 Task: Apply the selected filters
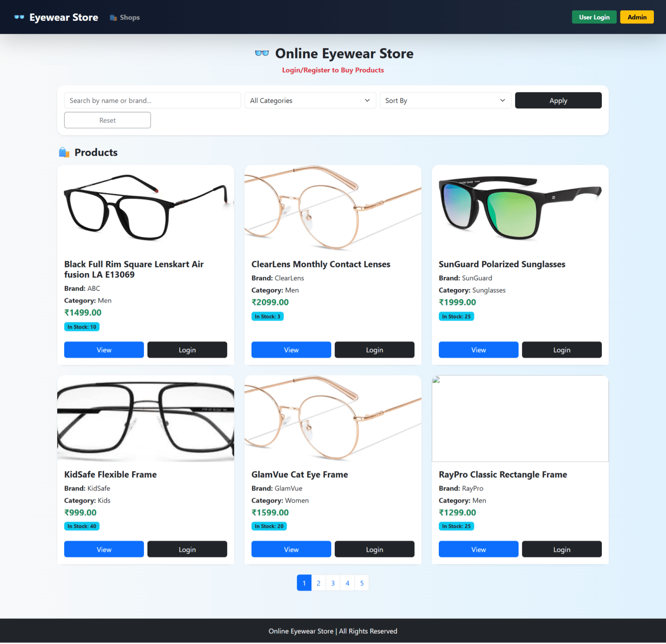coord(558,100)
